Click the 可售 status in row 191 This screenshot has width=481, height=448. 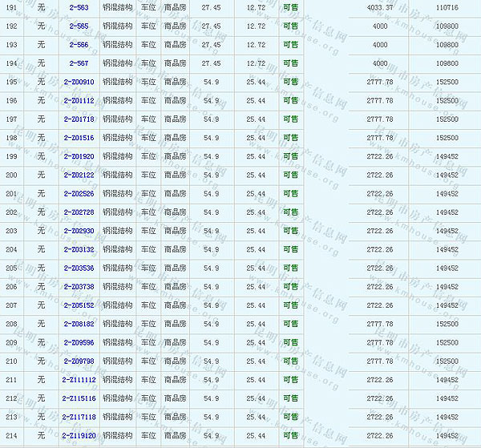(290, 7)
